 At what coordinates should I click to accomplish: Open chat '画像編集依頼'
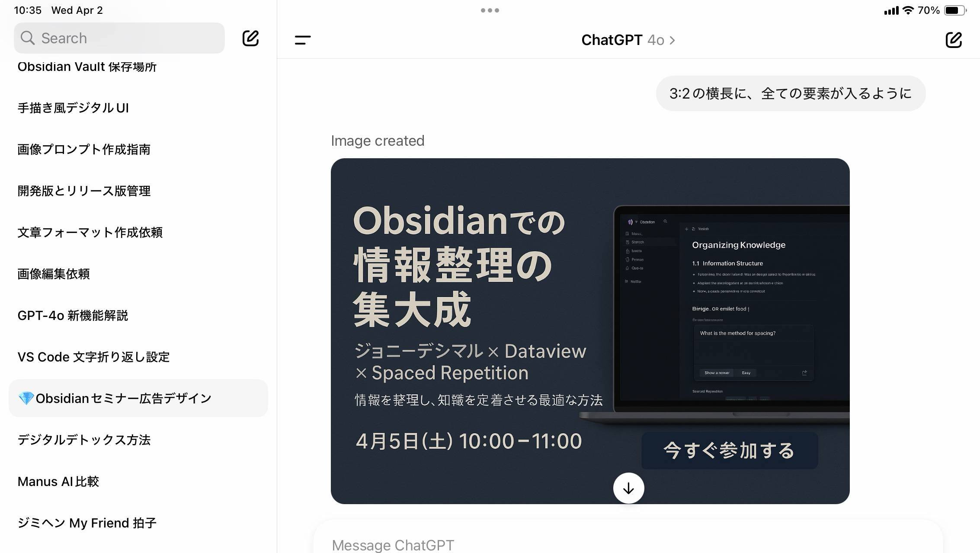[54, 274]
